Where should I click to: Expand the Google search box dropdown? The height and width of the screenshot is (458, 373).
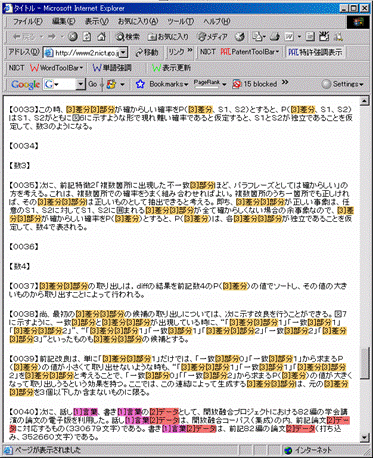click(81, 84)
